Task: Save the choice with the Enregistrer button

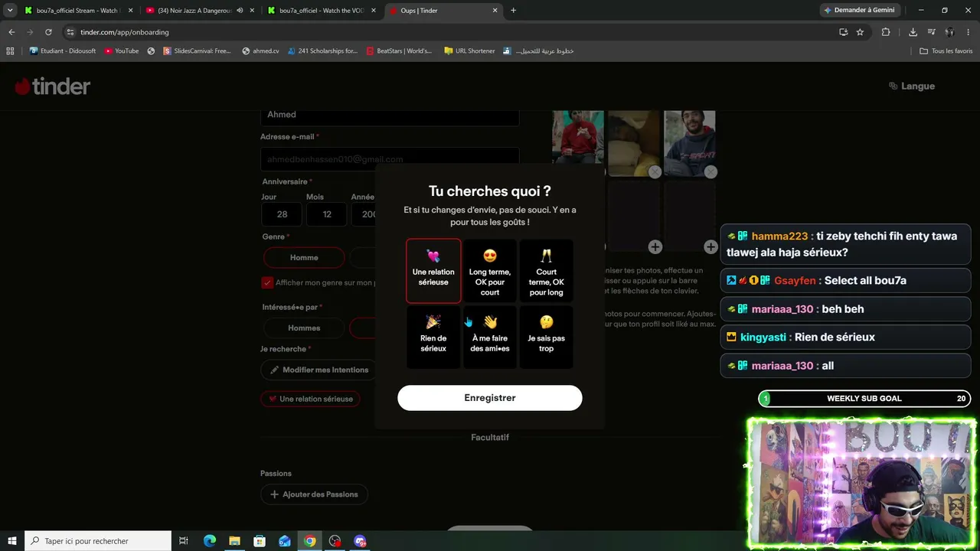Action: pyautogui.click(x=490, y=398)
